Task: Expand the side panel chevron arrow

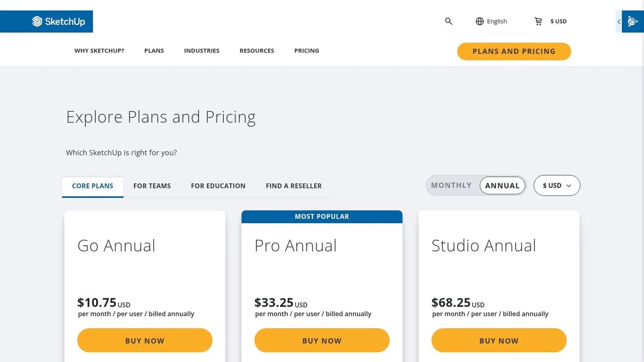Action: click(619, 22)
